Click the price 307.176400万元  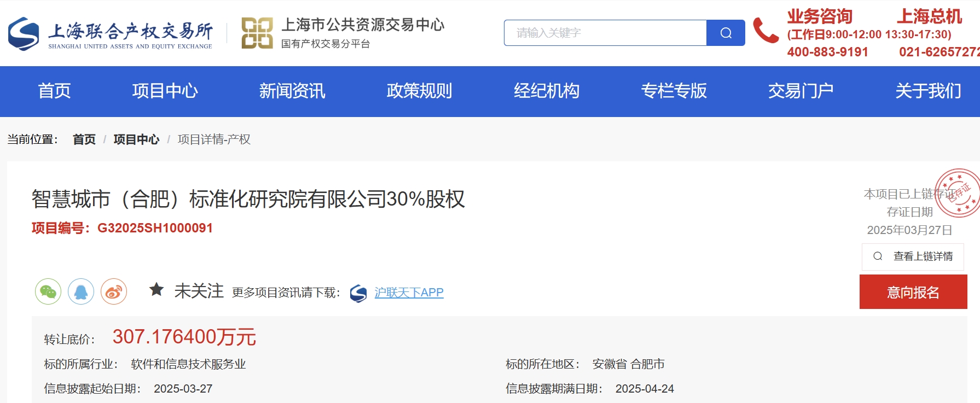[184, 337]
